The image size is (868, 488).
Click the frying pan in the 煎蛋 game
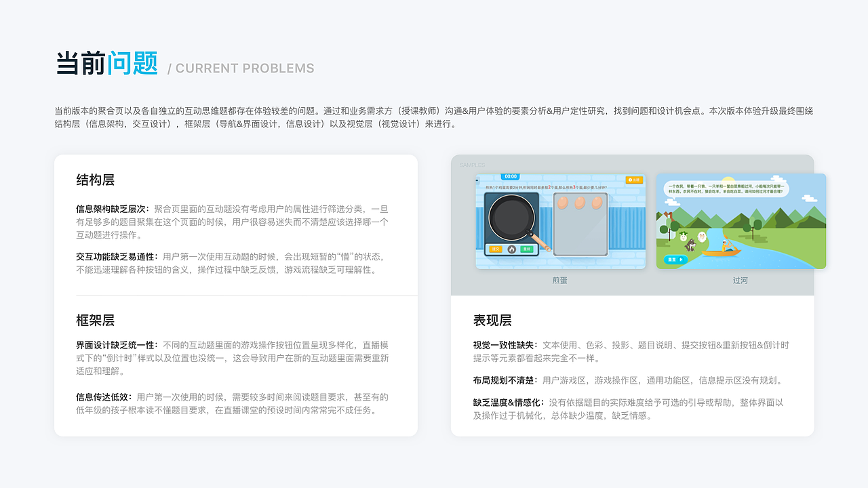point(511,218)
